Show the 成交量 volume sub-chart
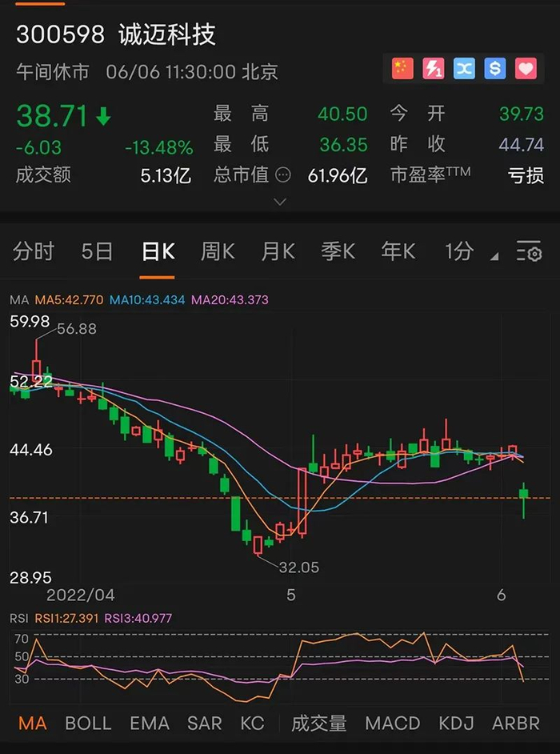This screenshot has width=560, height=754. (318, 724)
